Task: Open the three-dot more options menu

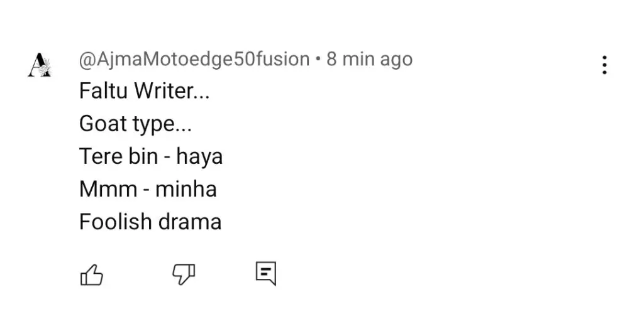Action: coord(604,65)
